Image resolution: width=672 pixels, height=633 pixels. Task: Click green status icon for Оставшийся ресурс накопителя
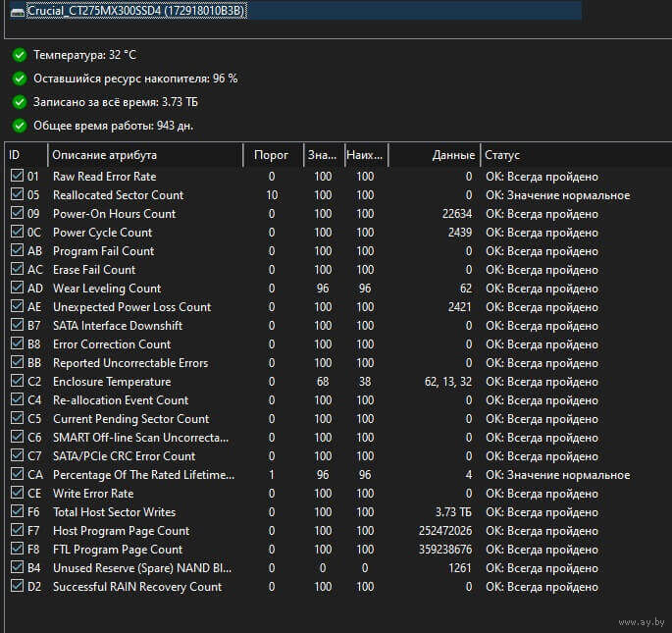(x=19, y=79)
